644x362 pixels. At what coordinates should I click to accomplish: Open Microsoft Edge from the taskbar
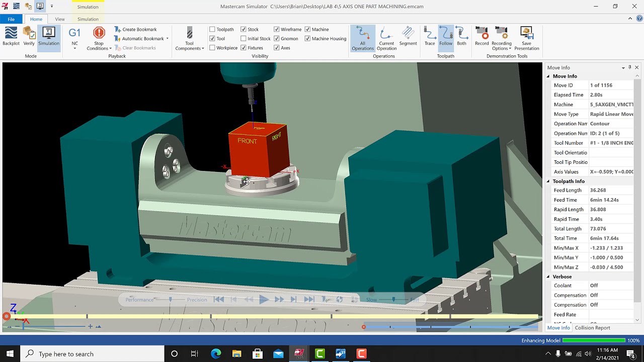tap(216, 354)
